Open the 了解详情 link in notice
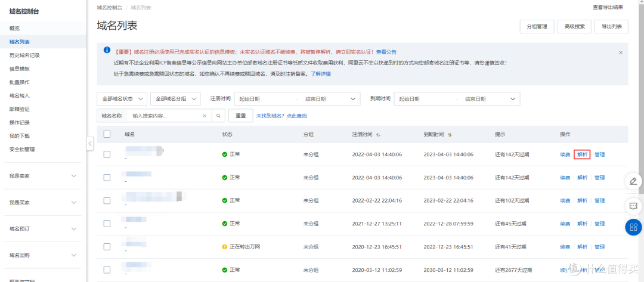Screen dimensions: 644x282 pos(320,75)
